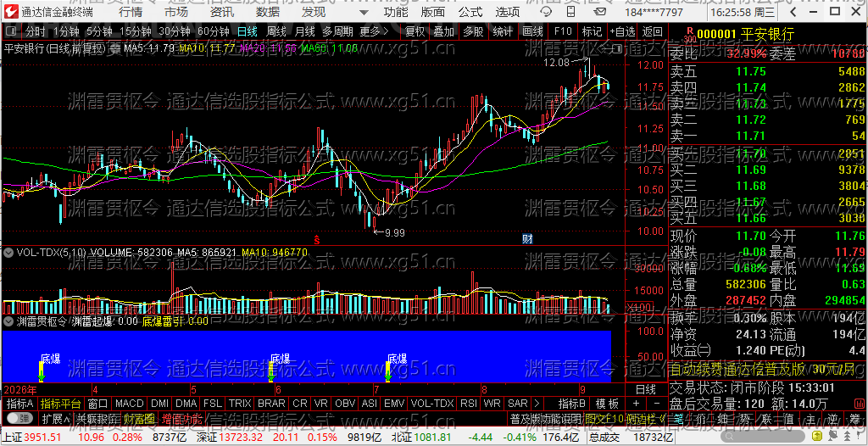868x446 pixels.
Task: Collapse the VOL-TDX panel chevron icon
Action: pos(8,252)
